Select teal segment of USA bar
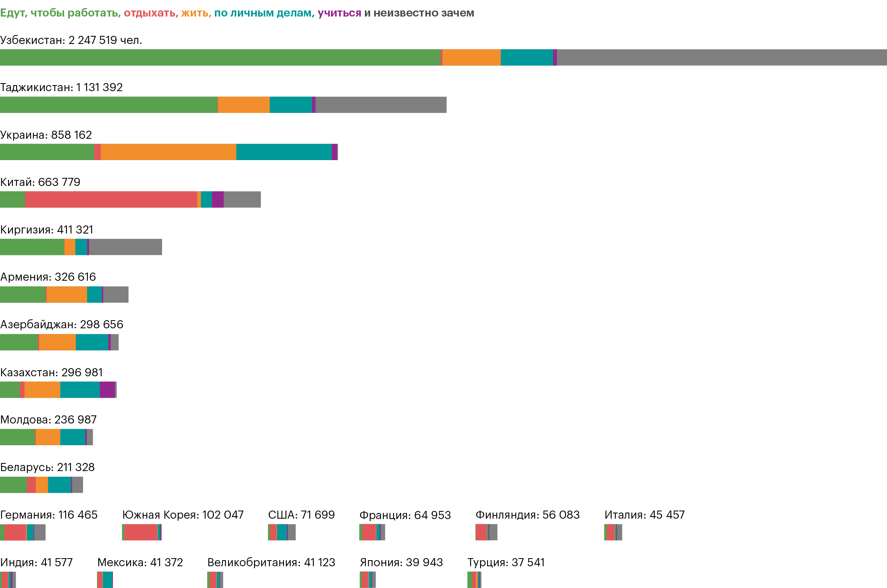 [282, 532]
